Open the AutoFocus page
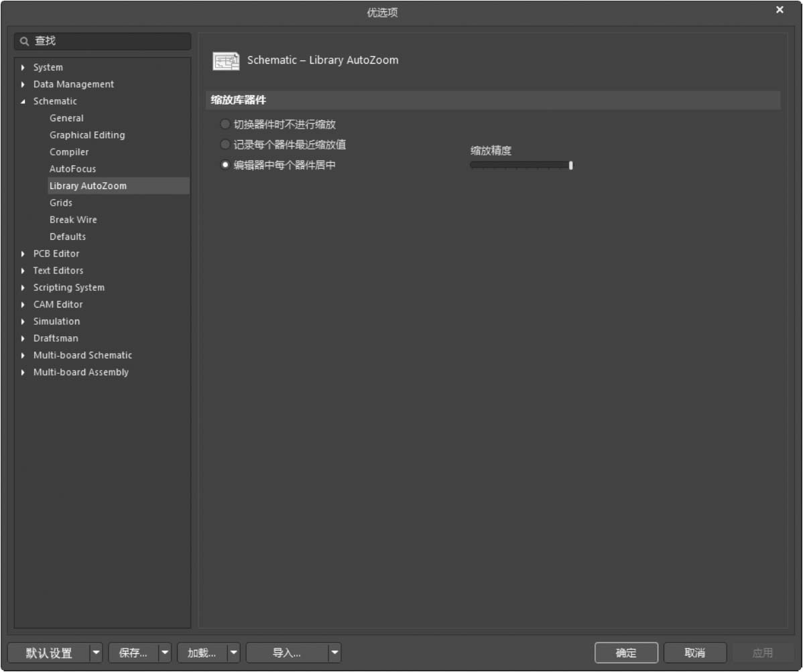The width and height of the screenshot is (803, 672). tap(72, 169)
